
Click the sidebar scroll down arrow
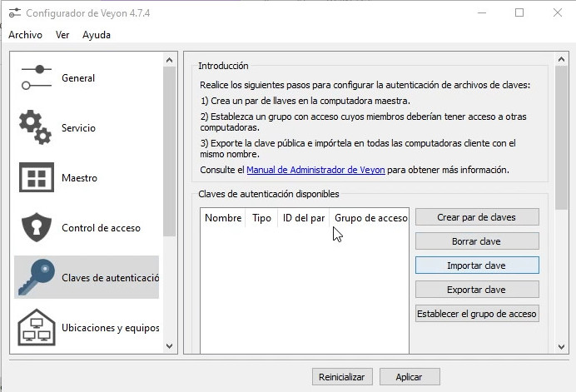coord(170,345)
